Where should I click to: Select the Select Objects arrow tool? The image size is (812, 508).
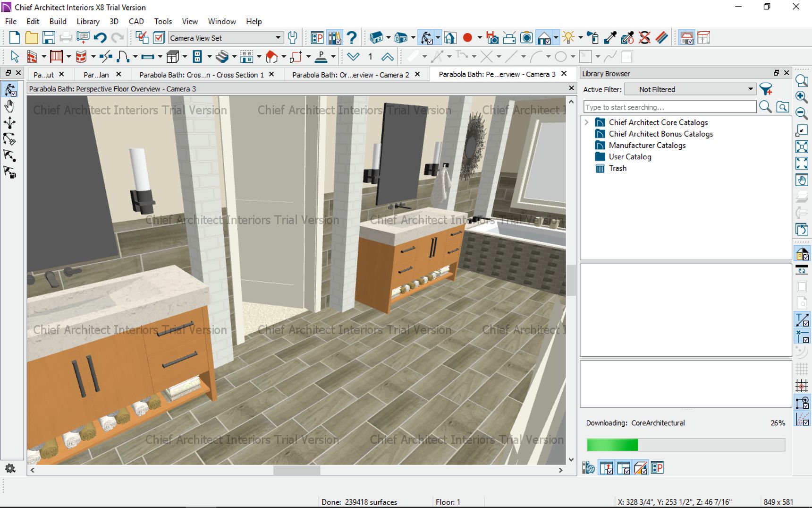[x=15, y=57]
